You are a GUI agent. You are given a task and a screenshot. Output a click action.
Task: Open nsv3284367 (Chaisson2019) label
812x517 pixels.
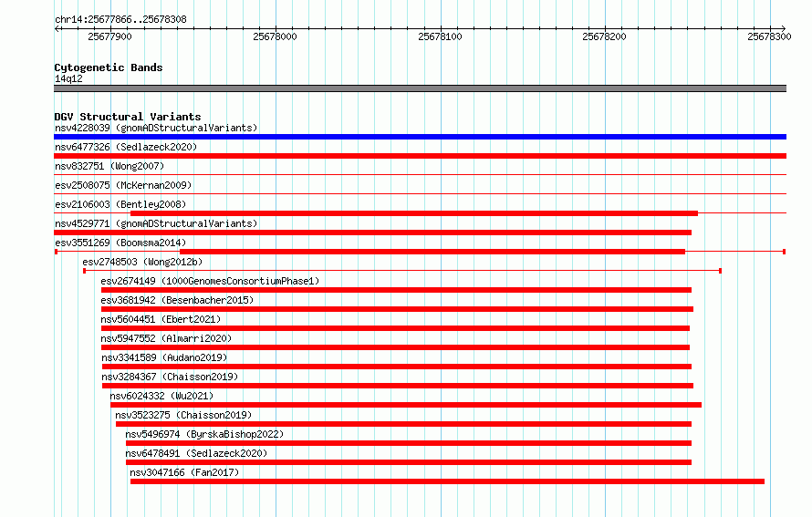pyautogui.click(x=170, y=377)
